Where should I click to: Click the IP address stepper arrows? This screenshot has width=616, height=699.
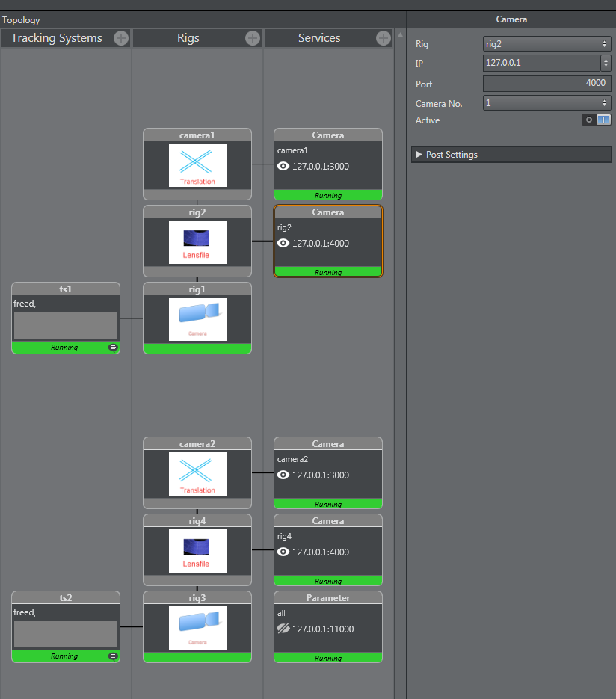(x=606, y=63)
